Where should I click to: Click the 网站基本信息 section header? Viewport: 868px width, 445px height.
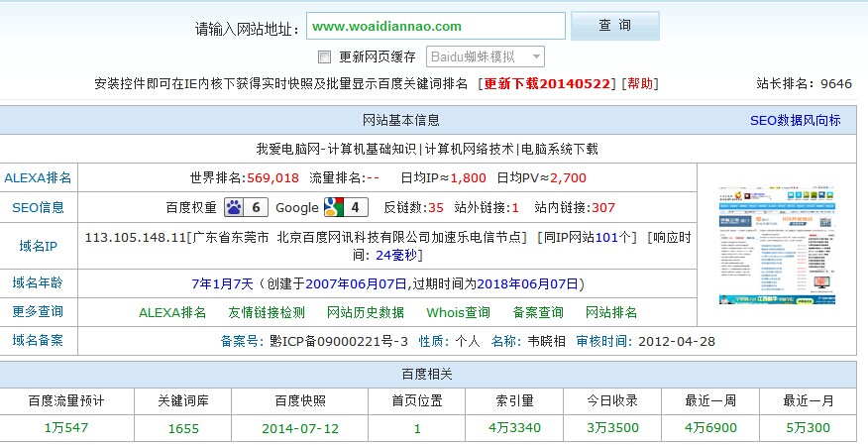pos(400,120)
